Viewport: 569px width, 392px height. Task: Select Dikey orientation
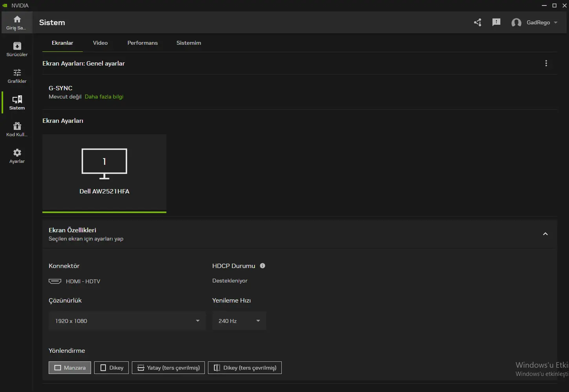click(x=111, y=368)
